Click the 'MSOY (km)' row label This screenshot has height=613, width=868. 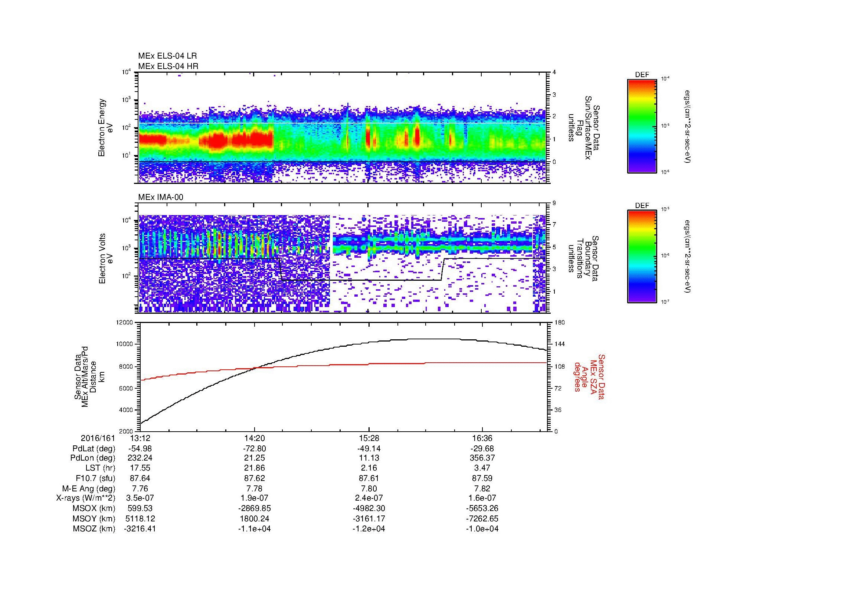[94, 518]
